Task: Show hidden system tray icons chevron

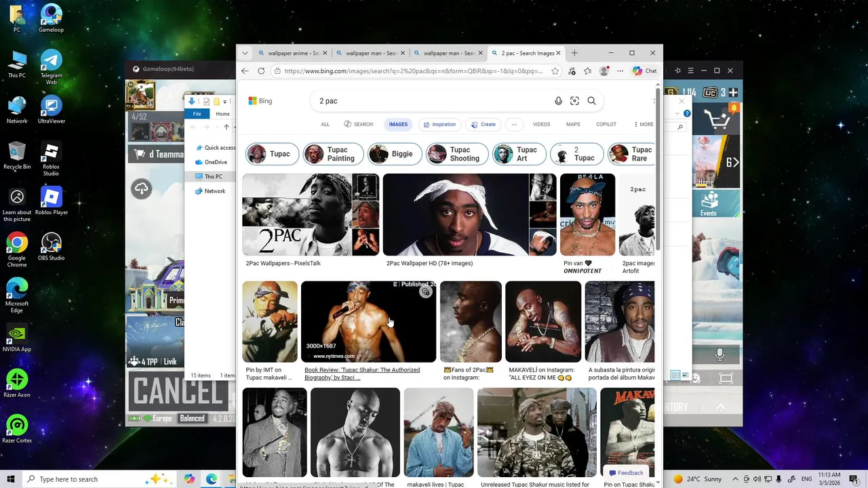Action: pyautogui.click(x=736, y=479)
